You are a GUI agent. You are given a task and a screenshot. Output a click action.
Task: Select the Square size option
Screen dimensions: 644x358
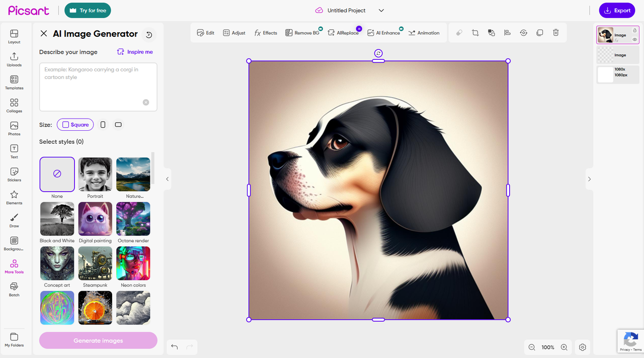coord(75,125)
